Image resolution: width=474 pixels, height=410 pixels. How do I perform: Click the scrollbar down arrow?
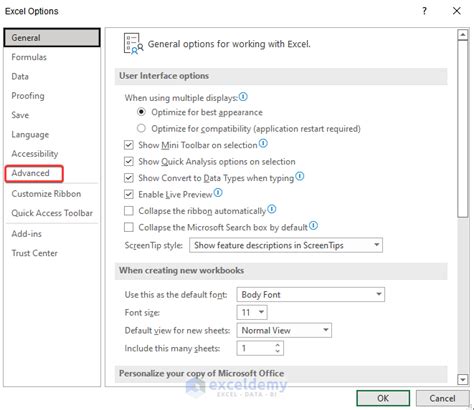(463, 379)
